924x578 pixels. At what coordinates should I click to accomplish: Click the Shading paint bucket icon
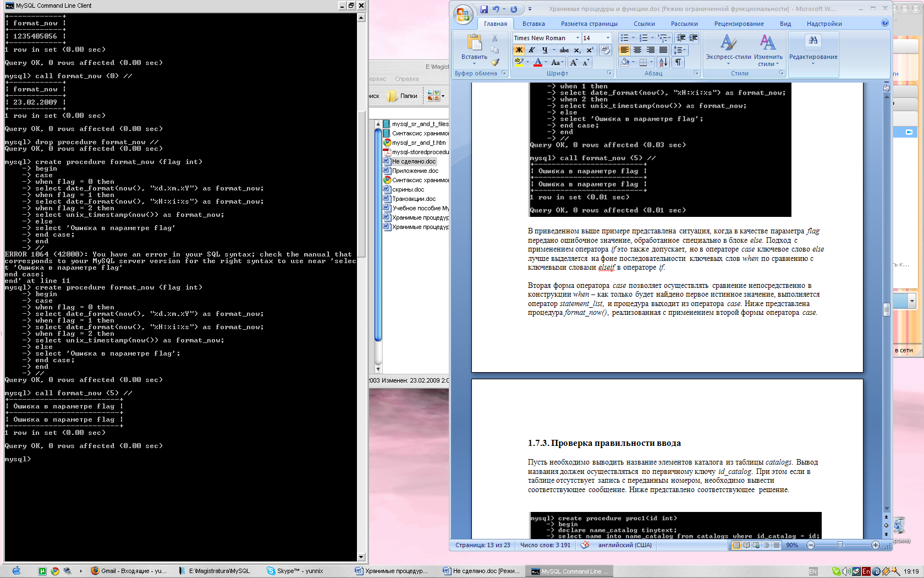[x=625, y=62]
